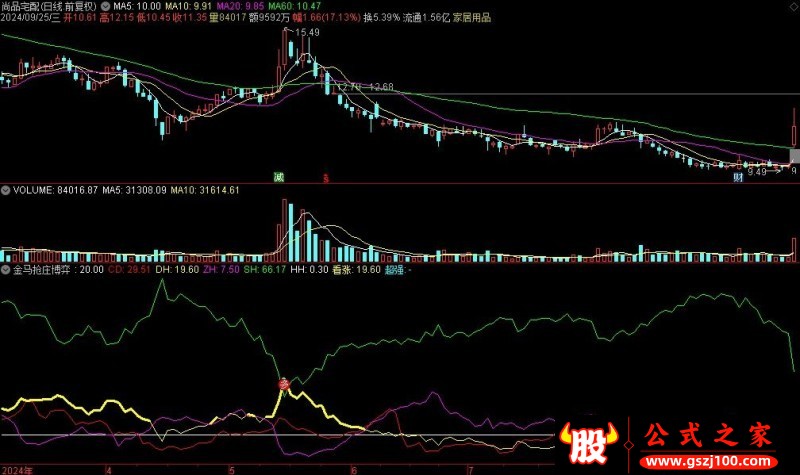800x475 pixels.
Task: Select the 看涨: 19.60 indicator value
Action: pos(357,269)
